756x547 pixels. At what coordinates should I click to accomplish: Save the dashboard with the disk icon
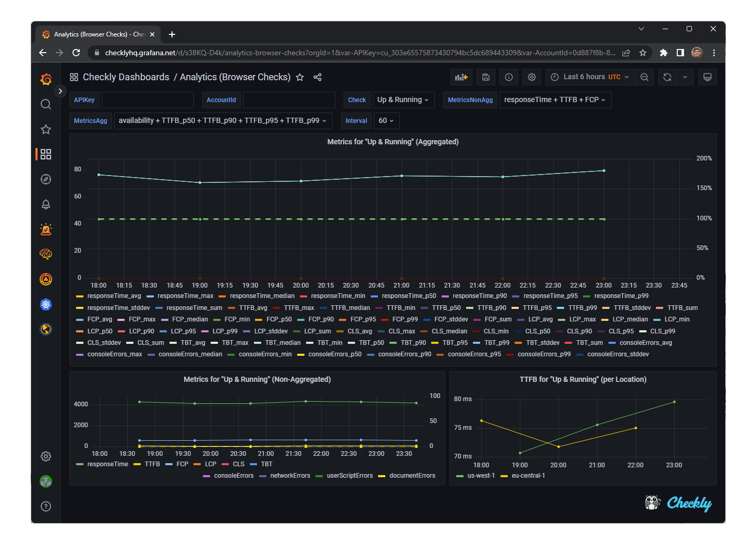485,77
